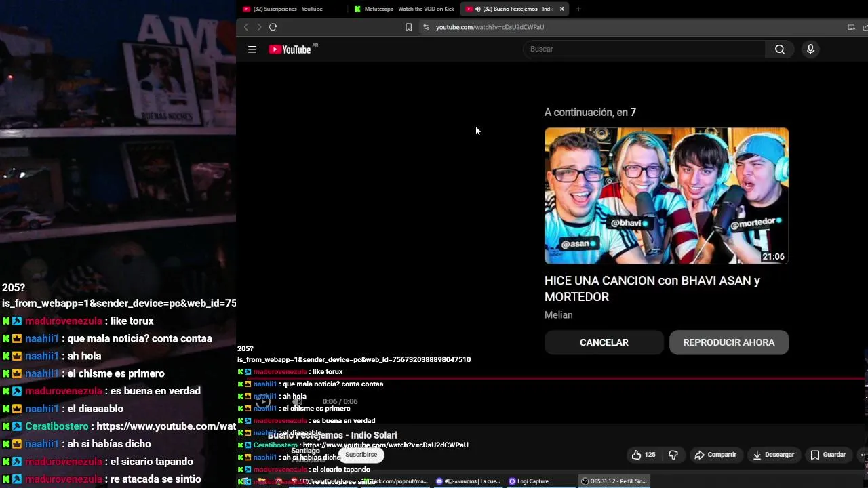Cancel the autoplay next video
The width and height of the screenshot is (868, 488).
point(604,342)
